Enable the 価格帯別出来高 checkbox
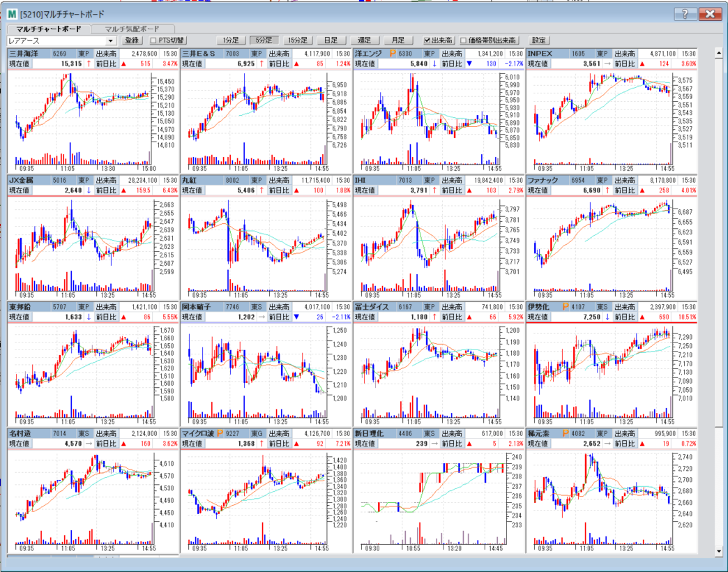This screenshot has width=728, height=572. 464,40
